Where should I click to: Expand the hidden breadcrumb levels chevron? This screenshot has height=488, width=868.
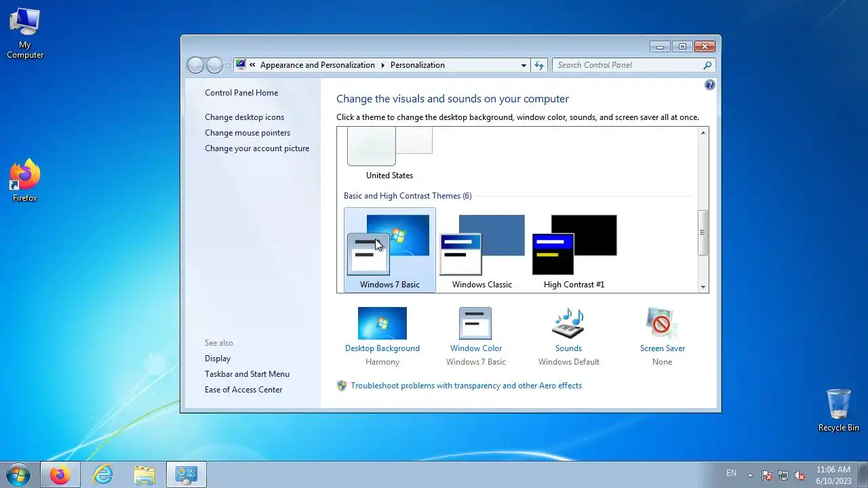tap(252, 65)
